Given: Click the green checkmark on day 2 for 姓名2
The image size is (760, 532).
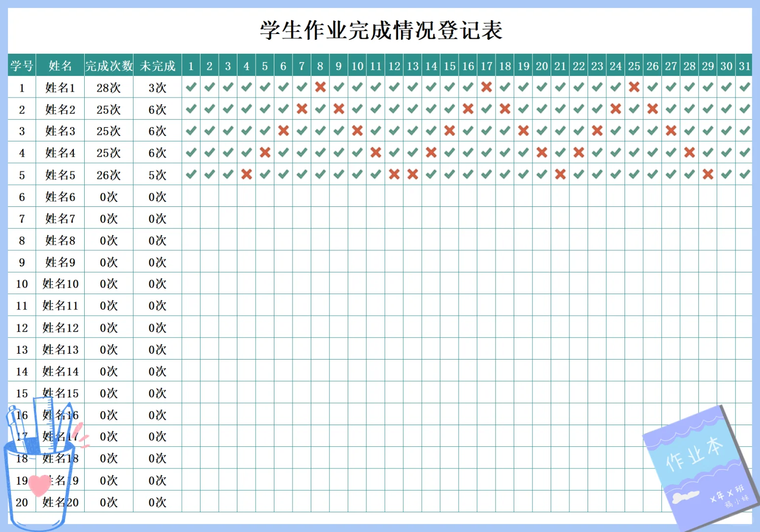Looking at the screenshot, I should pyautogui.click(x=209, y=109).
